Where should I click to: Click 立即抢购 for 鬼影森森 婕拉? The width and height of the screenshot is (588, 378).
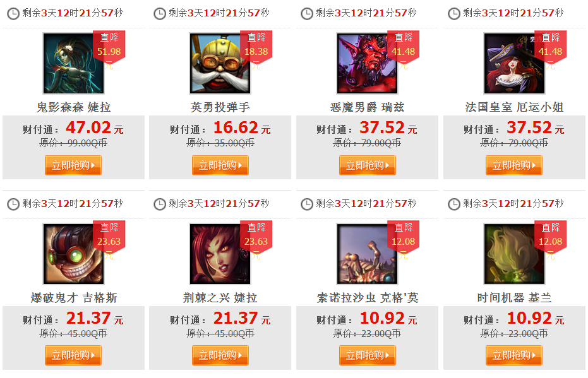pyautogui.click(x=73, y=165)
